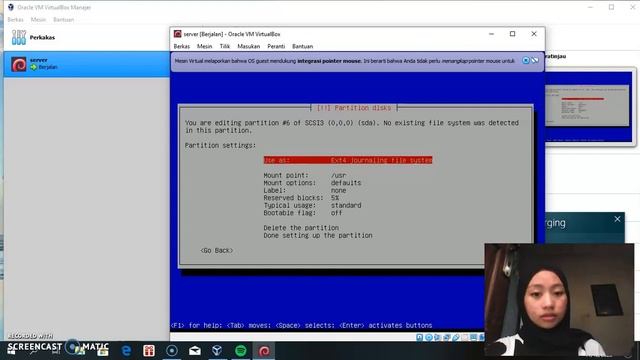The image size is (640, 360).
Task: Click the USB status bar icon
Action: click(x=456, y=337)
